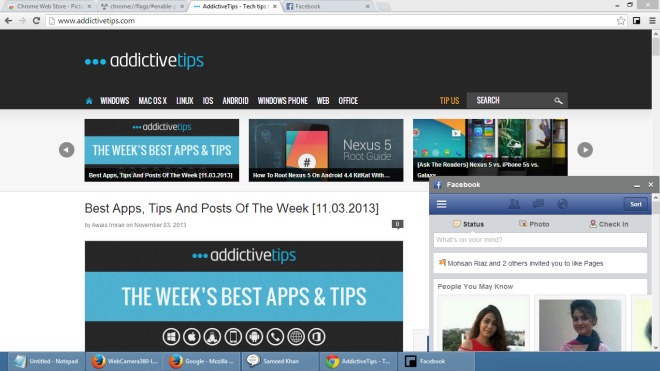Viewport: 660px width, 371px height.
Task: Click the browser back arrow
Action: click(x=8, y=21)
